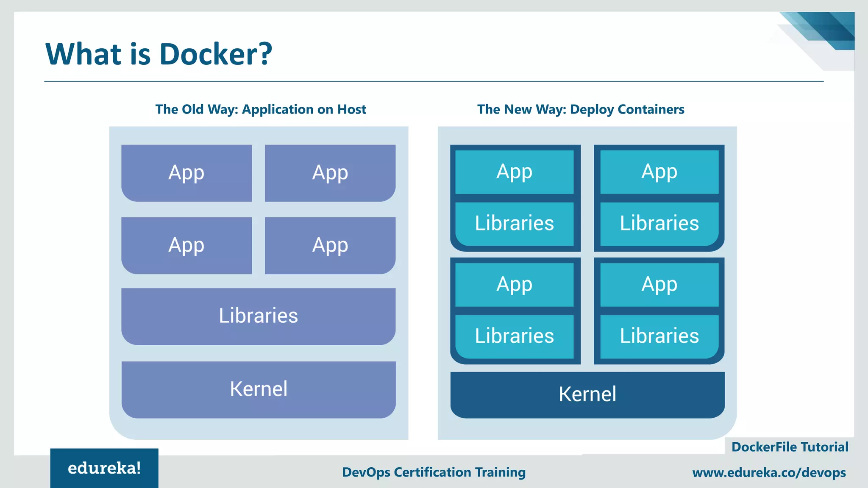The width and height of the screenshot is (868, 488).
Task: Click the DevOps Certification Training text
Action: (x=434, y=472)
